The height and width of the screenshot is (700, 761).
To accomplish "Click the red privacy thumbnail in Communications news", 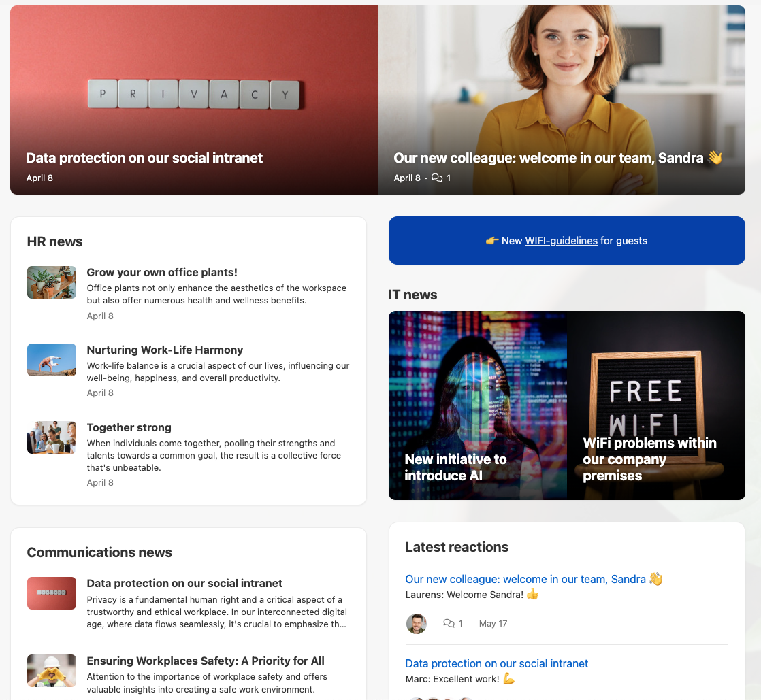I will click(52, 593).
